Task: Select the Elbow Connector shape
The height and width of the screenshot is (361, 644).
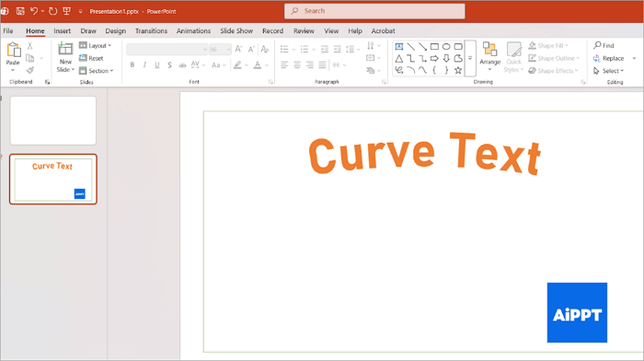Action: tap(410, 58)
